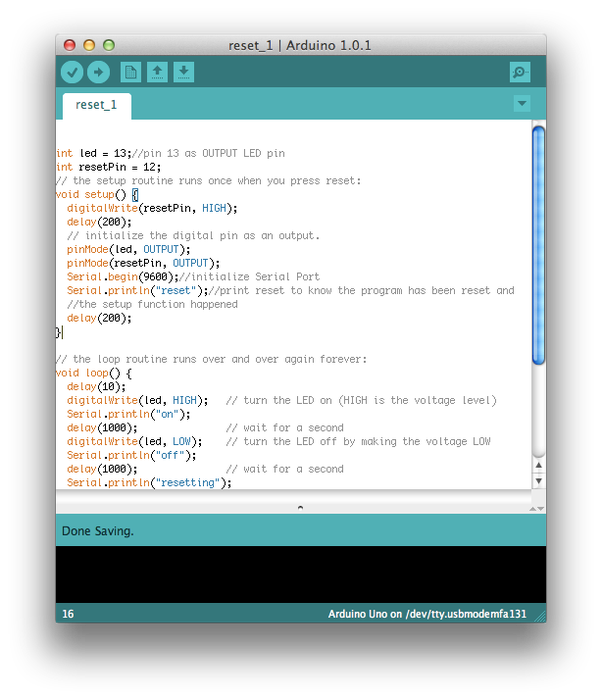This screenshot has width=602, height=700.
Task: Click line number 16 in status bar
Action: [68, 614]
